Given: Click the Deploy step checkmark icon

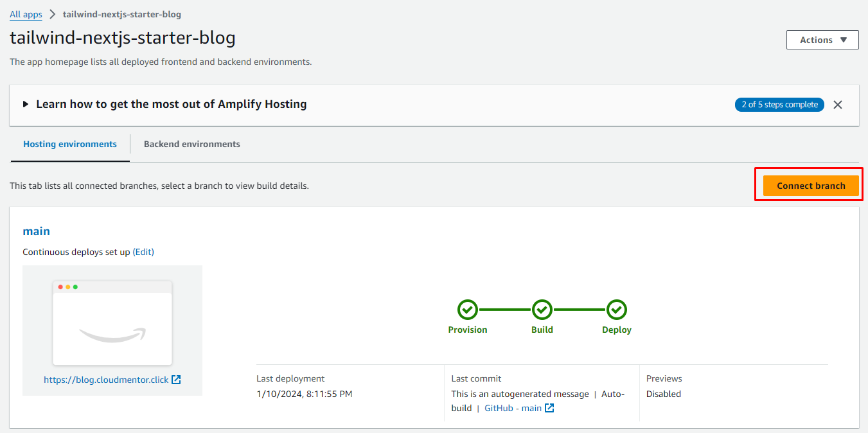Looking at the screenshot, I should 617,310.
